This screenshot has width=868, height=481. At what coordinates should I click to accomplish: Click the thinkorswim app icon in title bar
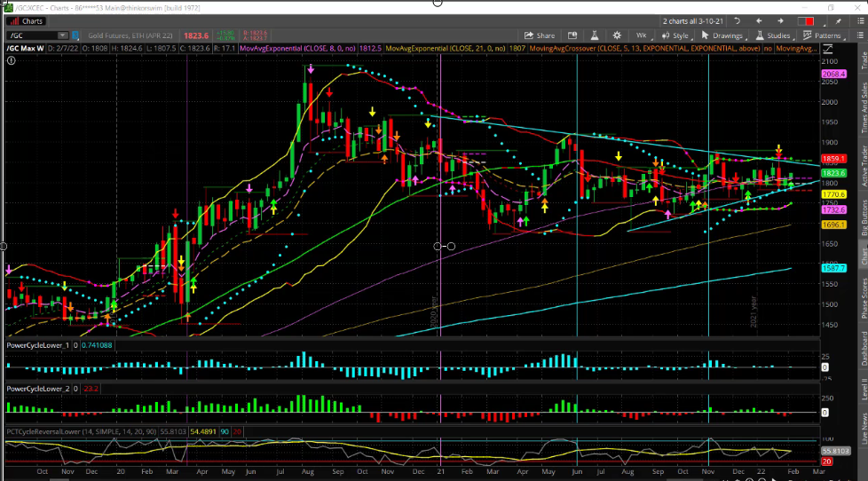point(8,8)
